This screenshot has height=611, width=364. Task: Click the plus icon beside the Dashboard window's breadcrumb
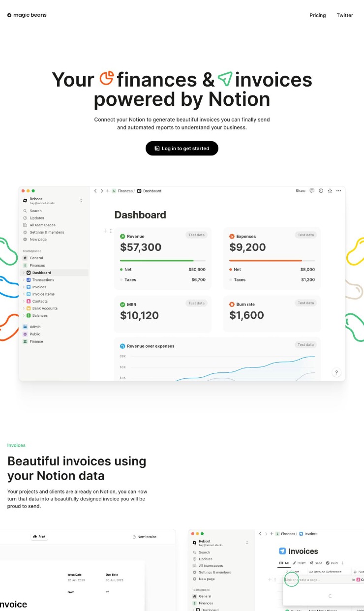tap(108, 191)
